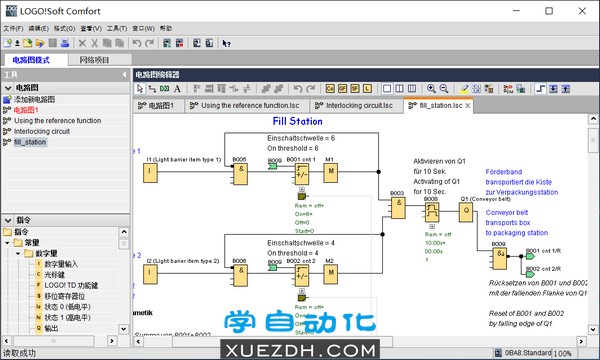Collapse the 常量 folder in tree
The image size is (600, 360).
click(7, 243)
